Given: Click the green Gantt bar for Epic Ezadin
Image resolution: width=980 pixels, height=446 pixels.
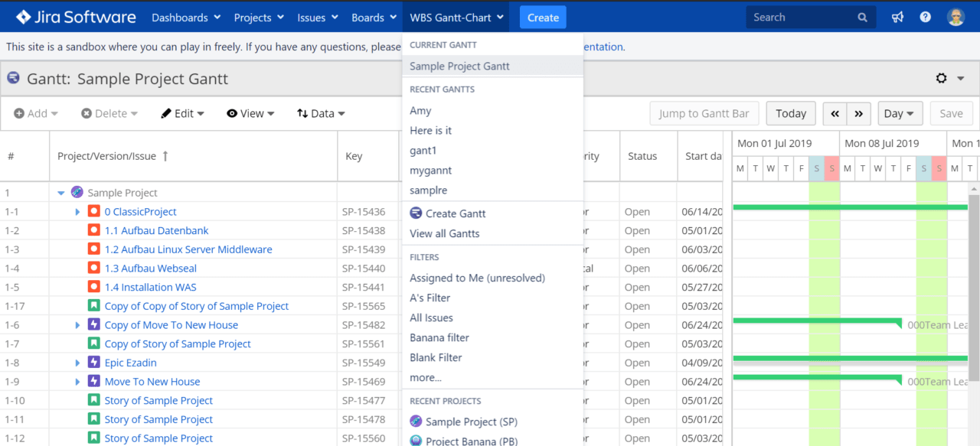Looking at the screenshot, I should coord(850,358).
